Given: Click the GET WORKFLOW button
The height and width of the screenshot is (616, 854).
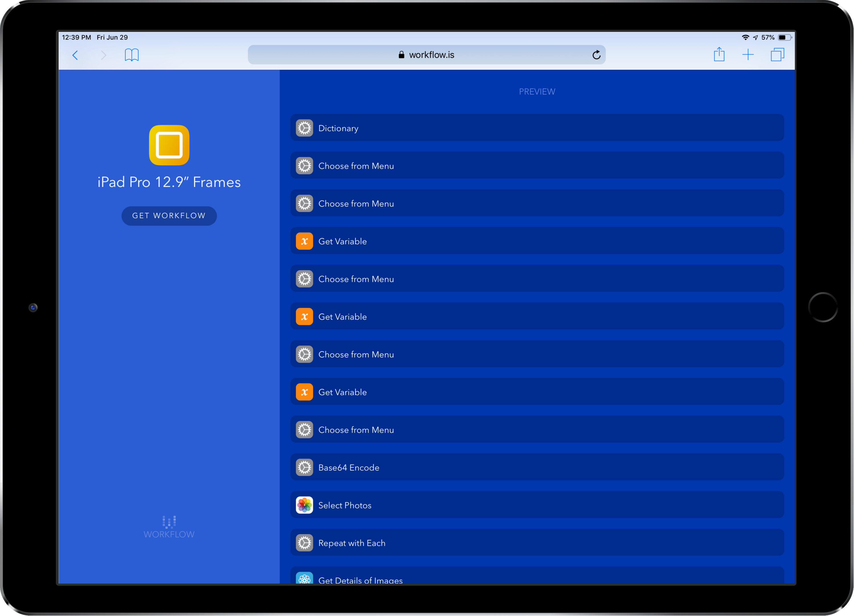Looking at the screenshot, I should [x=169, y=216].
